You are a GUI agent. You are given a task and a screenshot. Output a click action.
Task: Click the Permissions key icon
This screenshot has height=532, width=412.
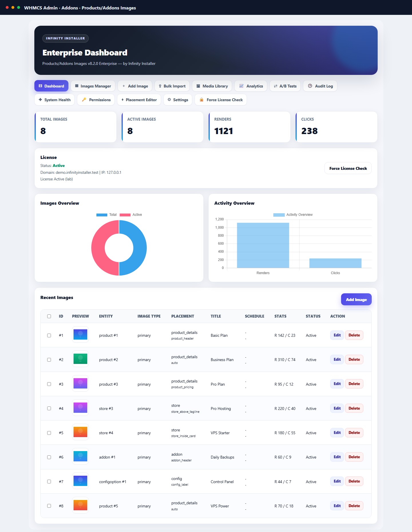(x=84, y=99)
